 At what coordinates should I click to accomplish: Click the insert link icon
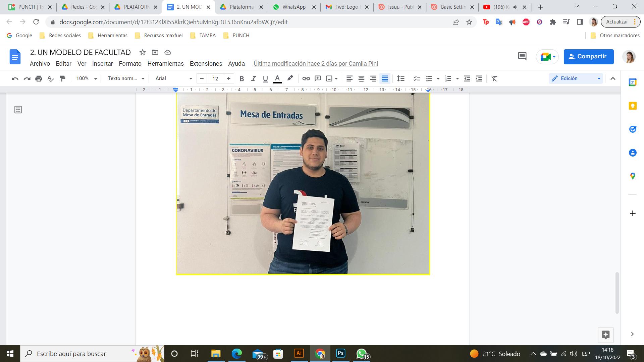click(306, 78)
